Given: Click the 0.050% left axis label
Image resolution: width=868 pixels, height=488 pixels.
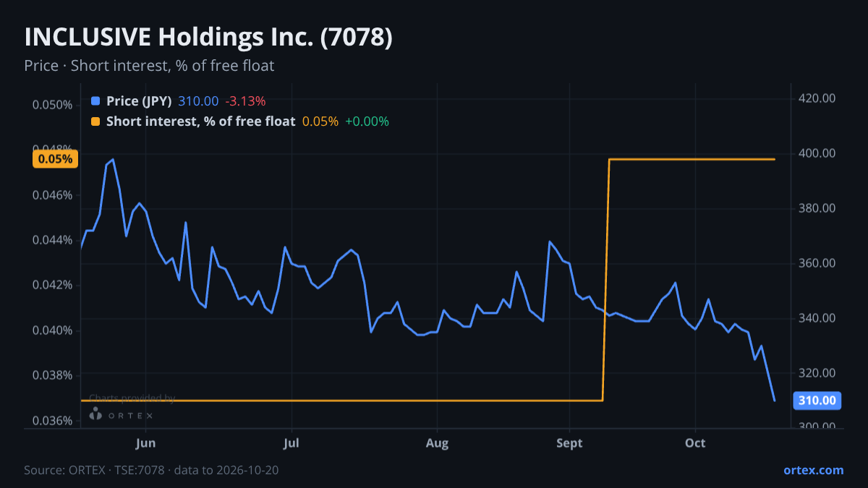Looking at the screenshot, I should (x=52, y=105).
